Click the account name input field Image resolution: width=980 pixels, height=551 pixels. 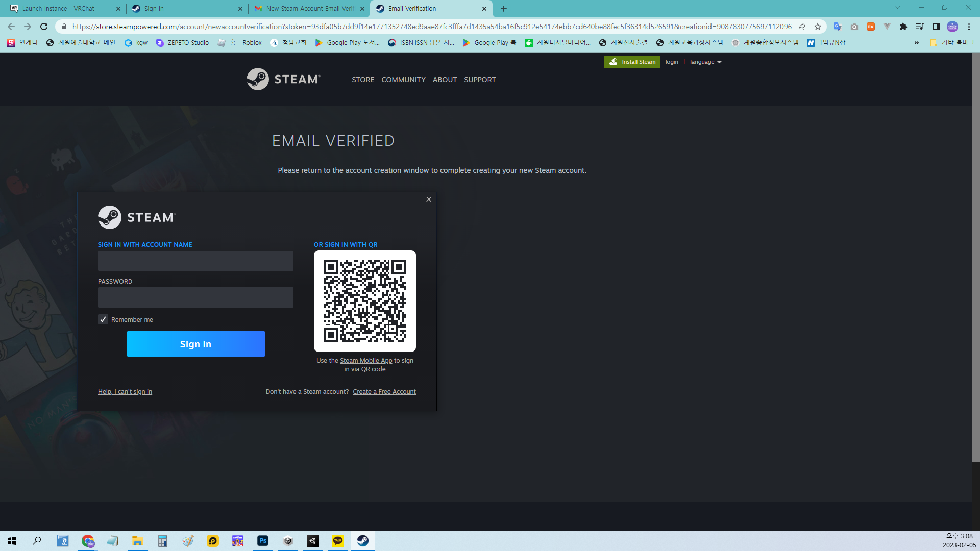[x=195, y=261]
